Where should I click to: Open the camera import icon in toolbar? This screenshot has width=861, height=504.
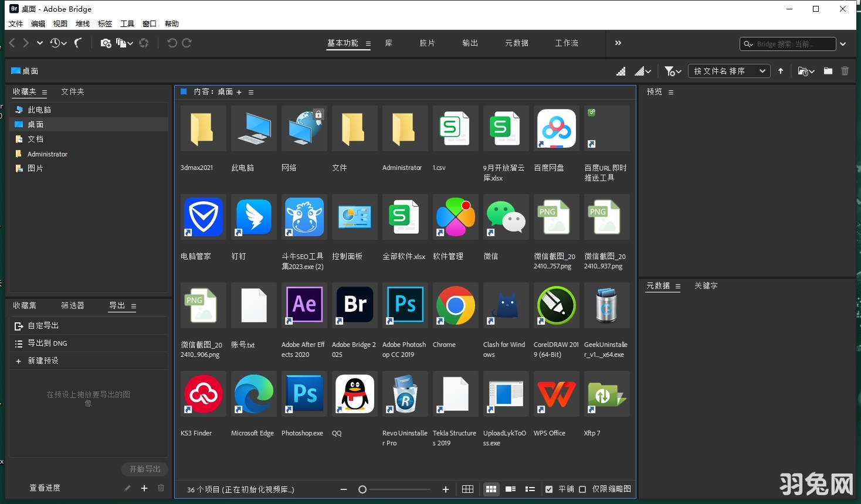pos(106,43)
